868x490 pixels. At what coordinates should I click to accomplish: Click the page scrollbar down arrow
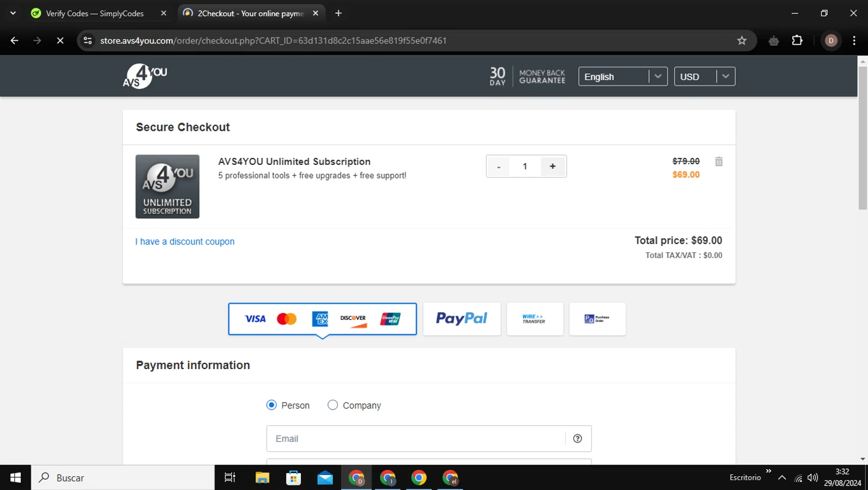863,459
